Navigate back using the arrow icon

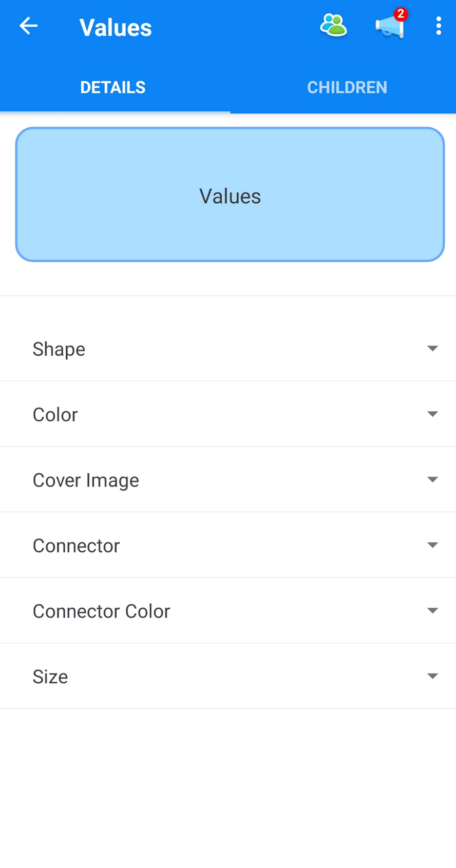28,26
